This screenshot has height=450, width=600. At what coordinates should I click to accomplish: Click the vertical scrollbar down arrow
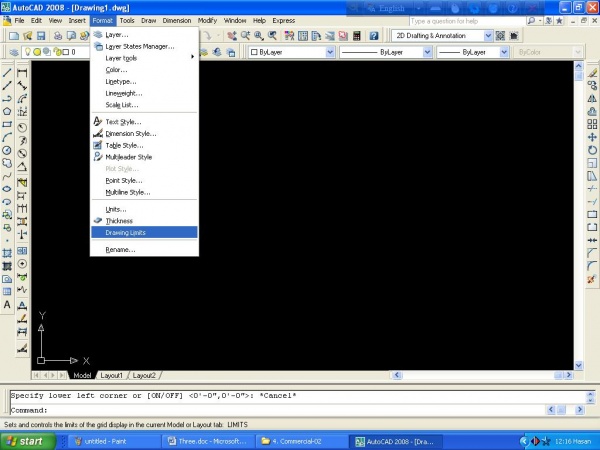[579, 365]
